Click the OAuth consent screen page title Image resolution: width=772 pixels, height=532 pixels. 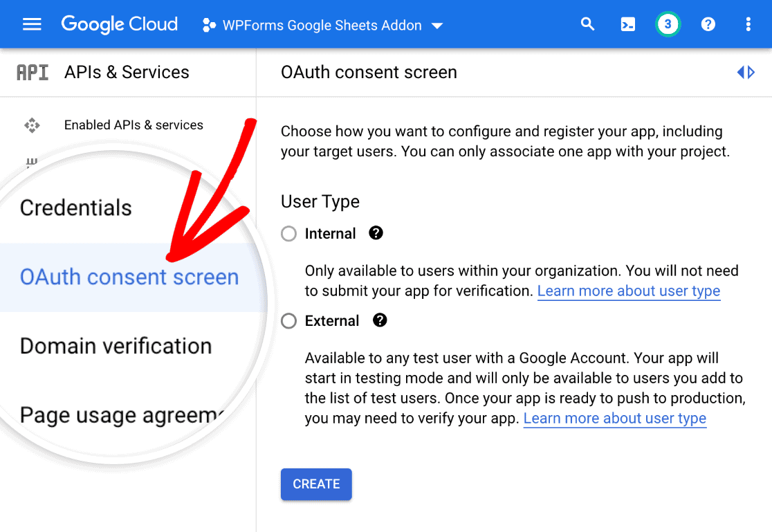(369, 73)
